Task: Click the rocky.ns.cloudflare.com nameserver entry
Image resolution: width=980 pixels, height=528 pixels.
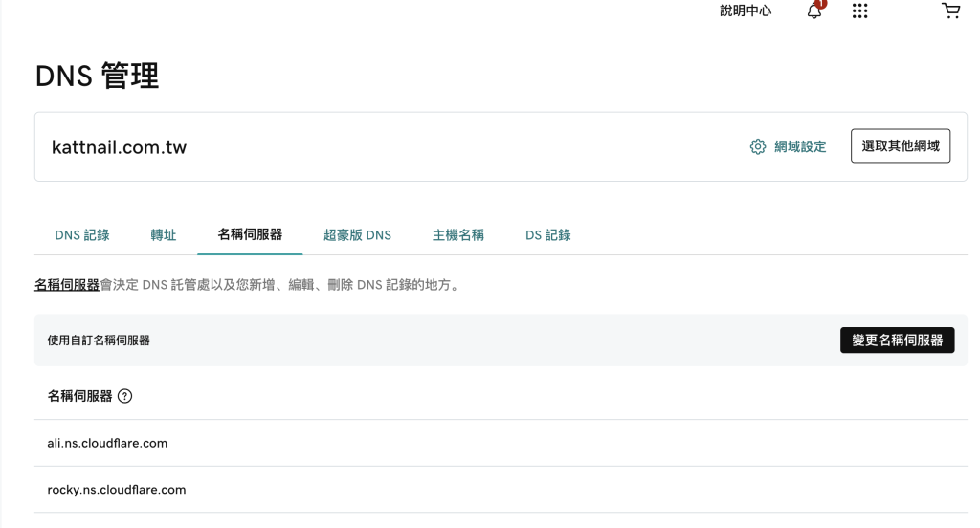Action: (x=116, y=490)
